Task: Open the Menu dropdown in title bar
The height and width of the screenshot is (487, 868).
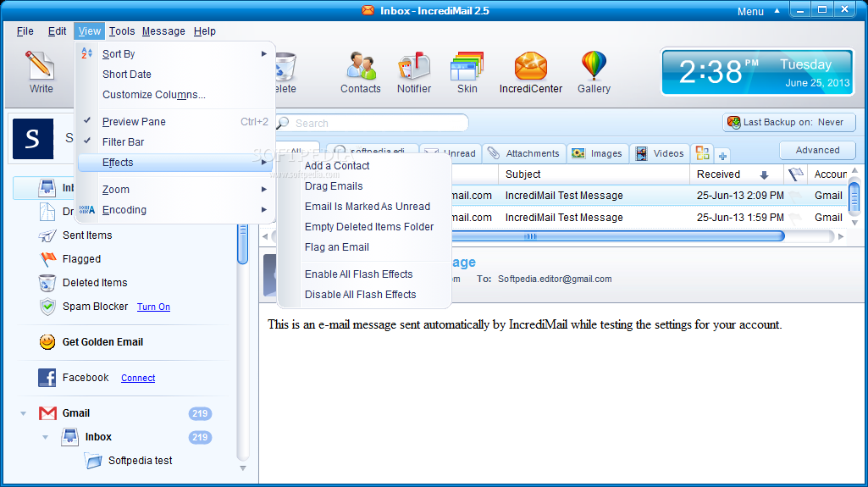Action: click(759, 11)
